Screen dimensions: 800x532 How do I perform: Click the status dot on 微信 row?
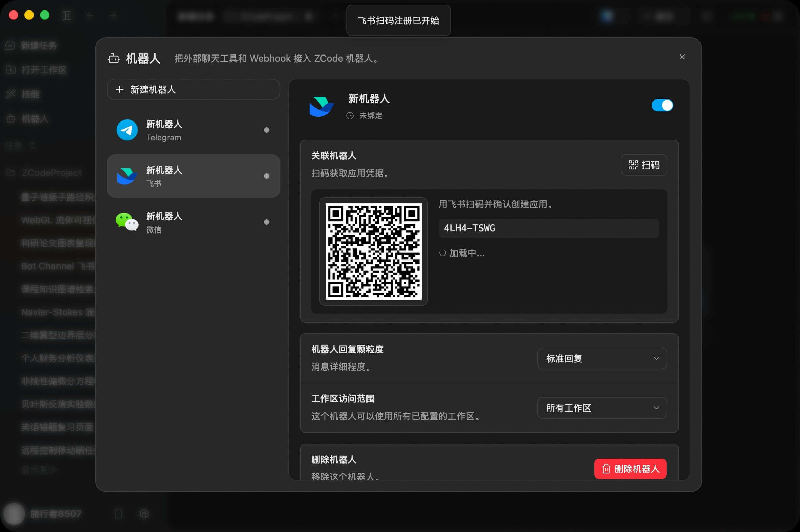tap(267, 222)
